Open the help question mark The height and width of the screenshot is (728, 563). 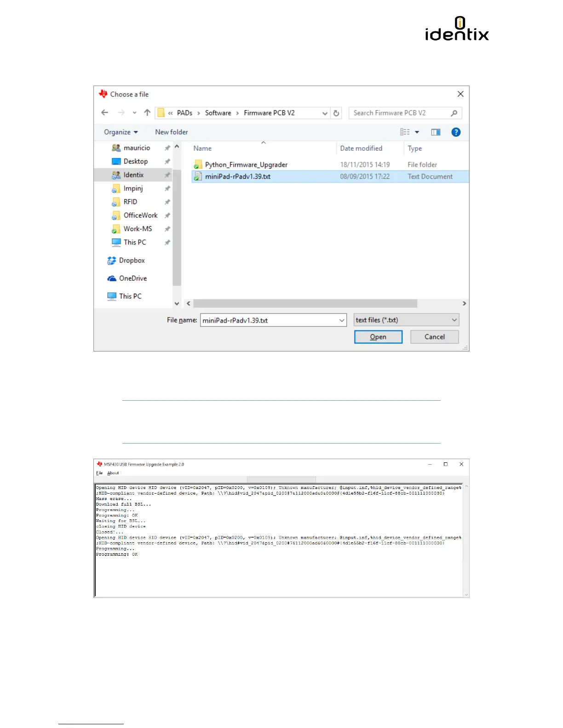[x=456, y=132]
